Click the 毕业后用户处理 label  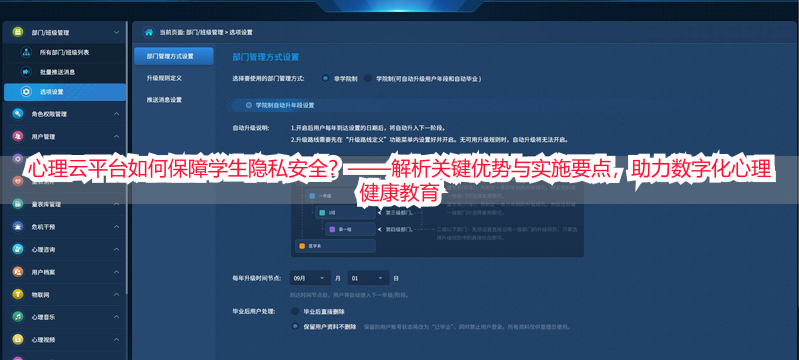[x=253, y=311]
